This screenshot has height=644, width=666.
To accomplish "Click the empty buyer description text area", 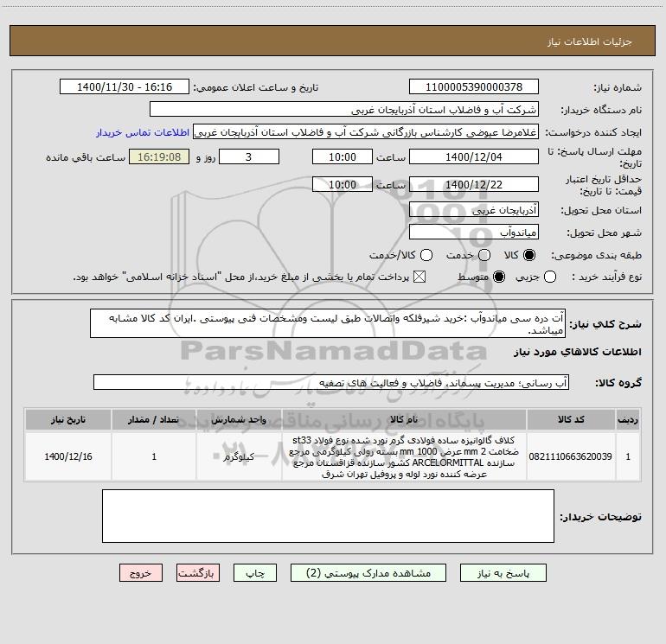I will click(328, 516).
